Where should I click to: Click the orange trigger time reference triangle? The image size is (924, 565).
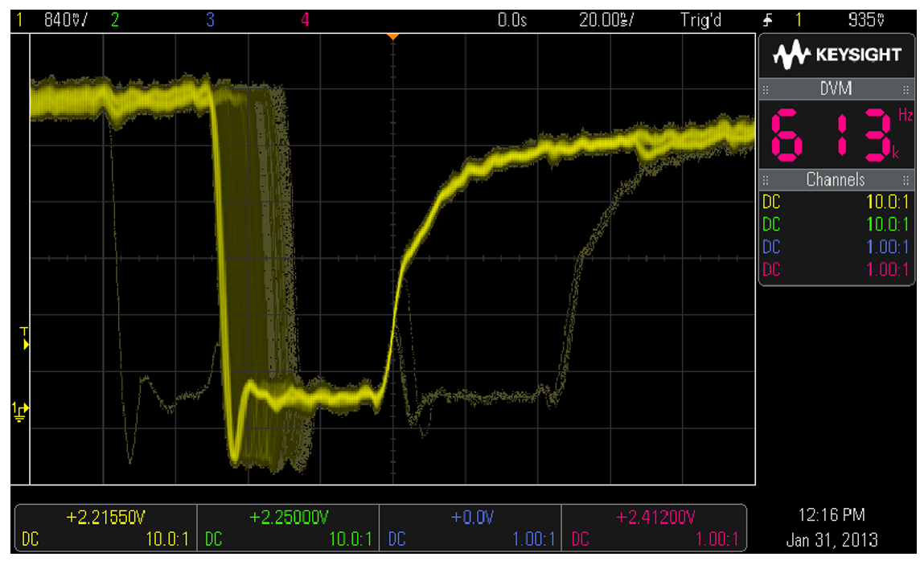pyautogui.click(x=392, y=36)
